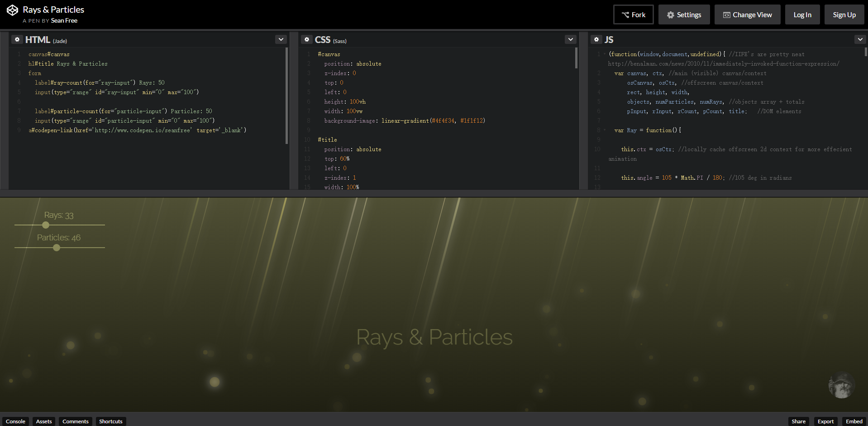Click the "height: 100vh" CSS line
This screenshot has width=868, height=426.
pos(345,102)
